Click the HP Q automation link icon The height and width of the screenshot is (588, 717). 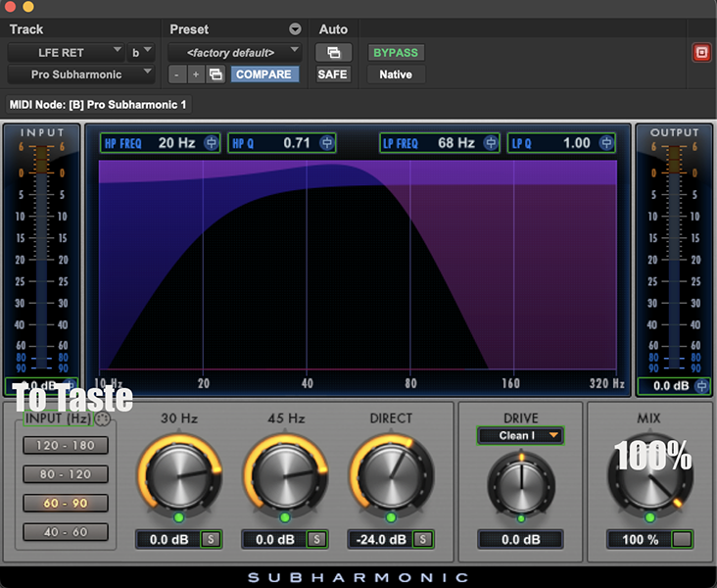(326, 143)
